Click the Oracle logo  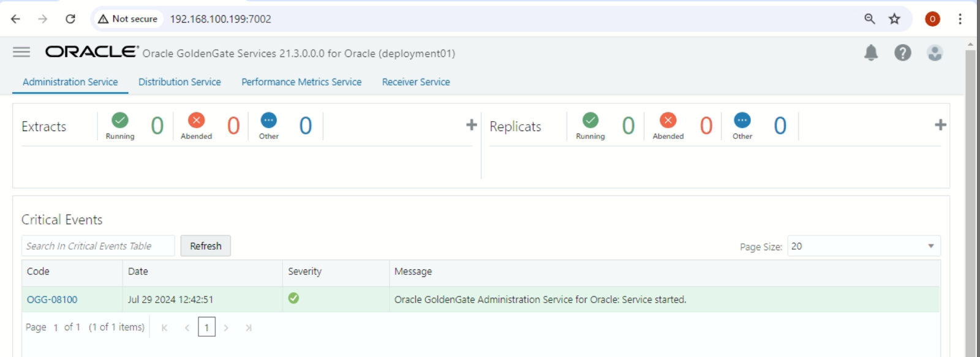[92, 52]
